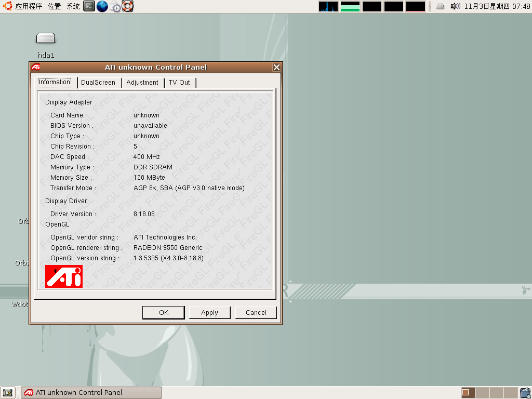Click the '400 MHz' DAC speed value
The width and height of the screenshot is (532, 399).
coord(147,157)
